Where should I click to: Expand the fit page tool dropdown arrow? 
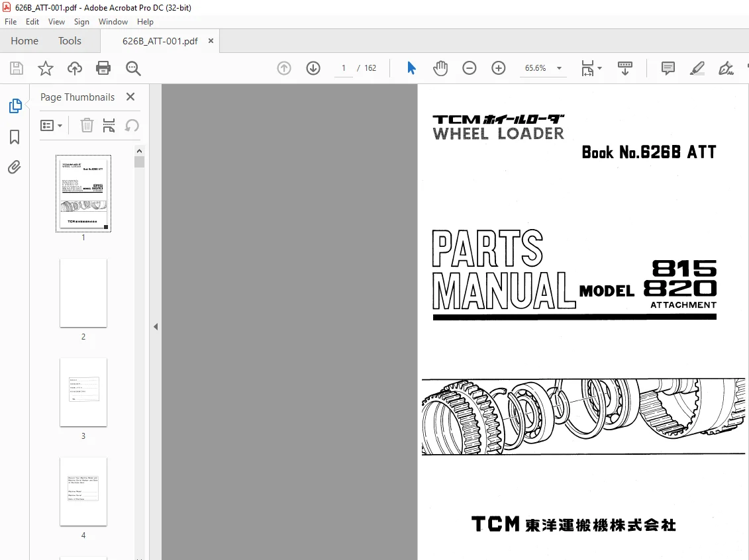(600, 68)
